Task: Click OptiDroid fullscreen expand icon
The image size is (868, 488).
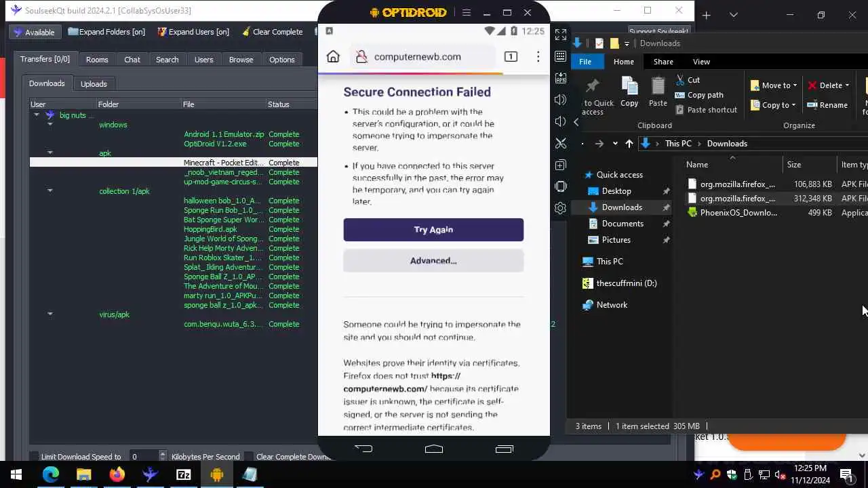Action: pyautogui.click(x=561, y=35)
